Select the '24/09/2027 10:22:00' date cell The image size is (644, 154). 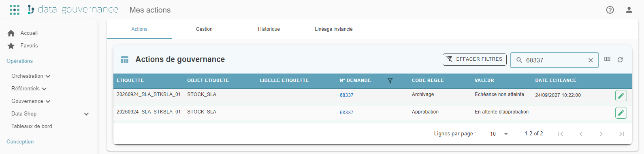[558, 95]
